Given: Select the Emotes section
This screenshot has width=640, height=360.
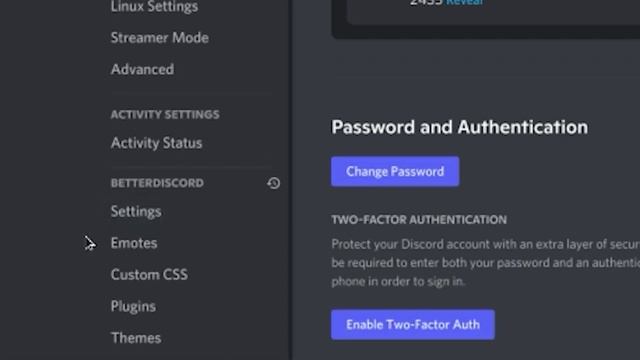Looking at the screenshot, I should point(134,243).
